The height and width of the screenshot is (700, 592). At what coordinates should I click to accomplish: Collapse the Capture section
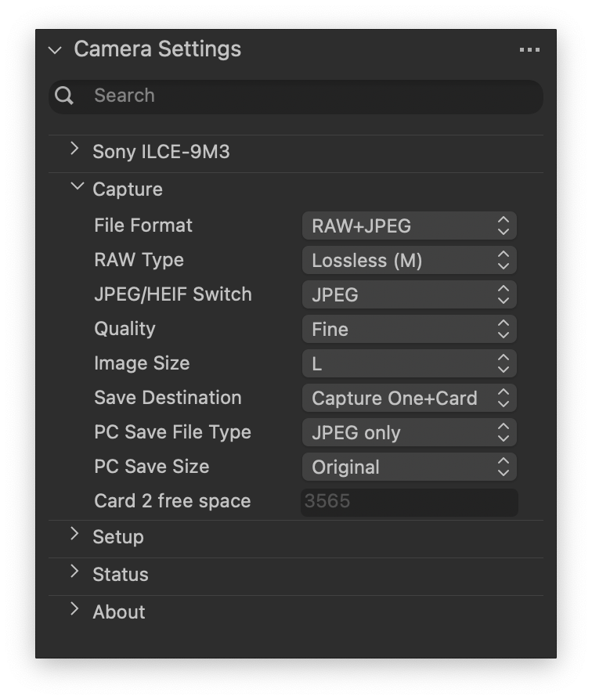click(x=76, y=187)
